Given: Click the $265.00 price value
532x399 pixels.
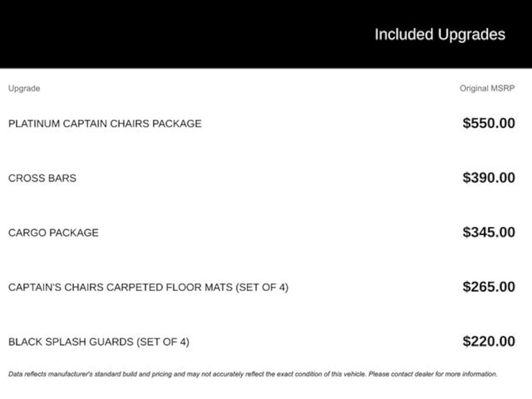Looking at the screenshot, I should 489,287.
